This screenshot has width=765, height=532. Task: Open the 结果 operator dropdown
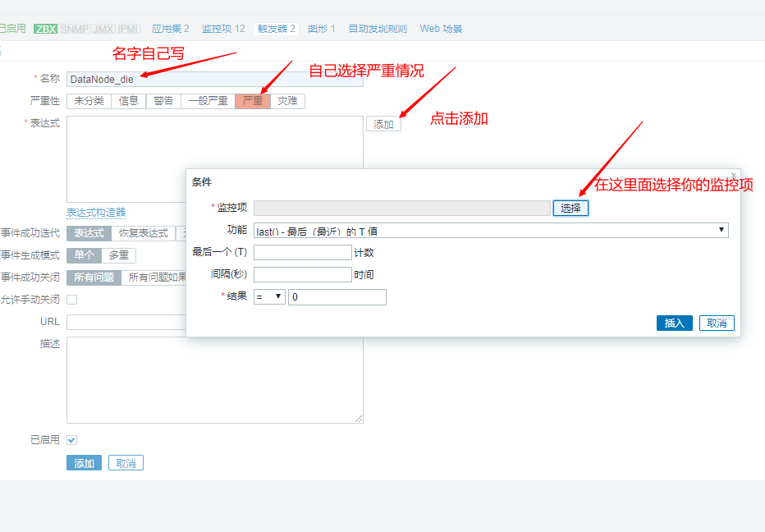(x=268, y=296)
